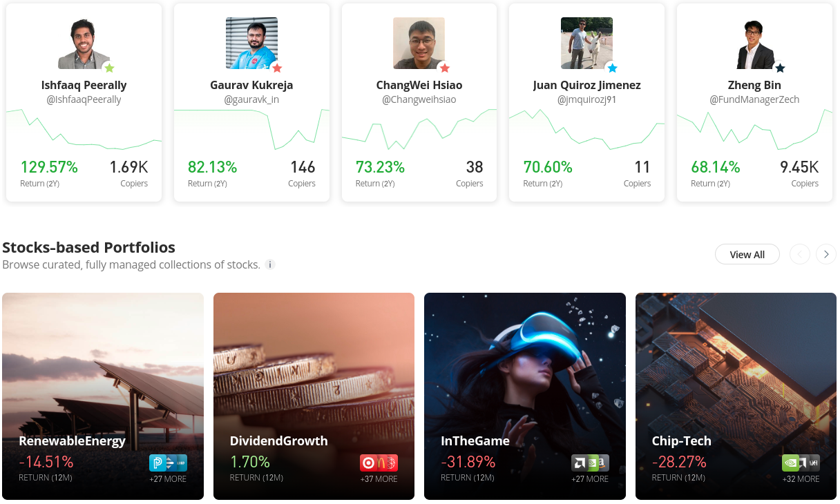The height and width of the screenshot is (504, 840).
Task: Open the DividendGrowth portfolio card
Action: click(314, 396)
